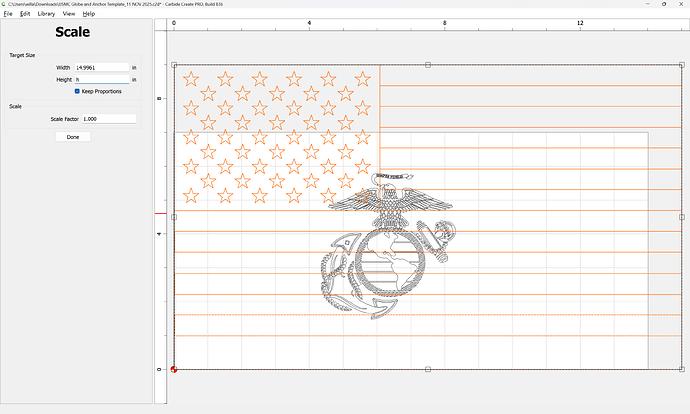690x414 pixels.
Task: Open the View menu
Action: pos(69,14)
